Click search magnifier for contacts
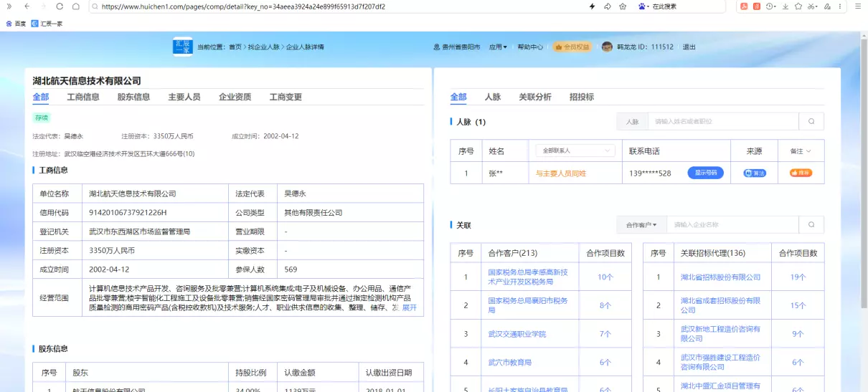This screenshot has width=868, height=392. coord(811,122)
